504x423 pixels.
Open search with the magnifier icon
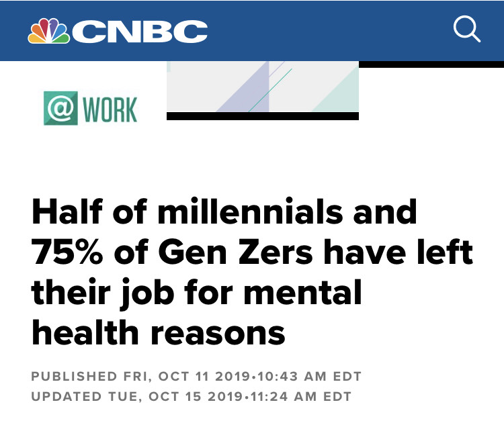tap(467, 30)
